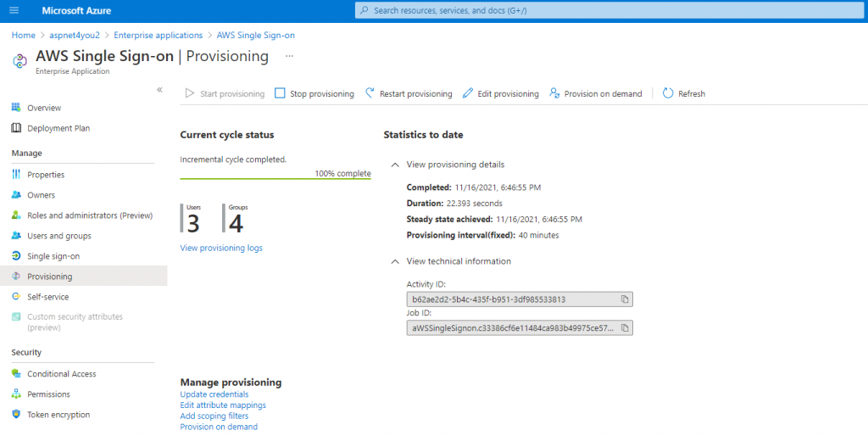Go to Users and groups page
The width and height of the screenshot is (868, 436).
[x=58, y=236]
